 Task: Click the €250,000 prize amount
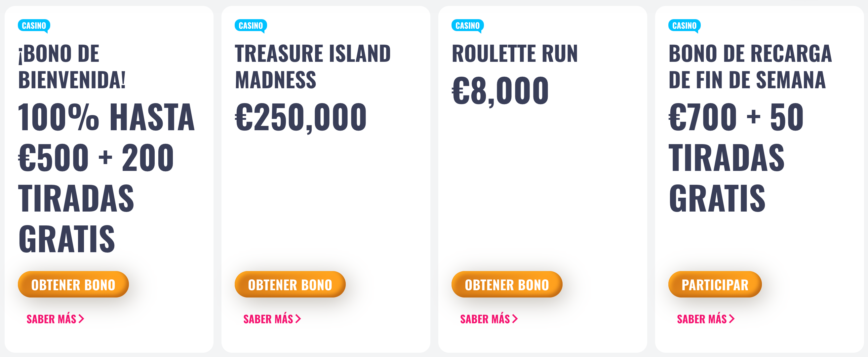pyautogui.click(x=300, y=117)
